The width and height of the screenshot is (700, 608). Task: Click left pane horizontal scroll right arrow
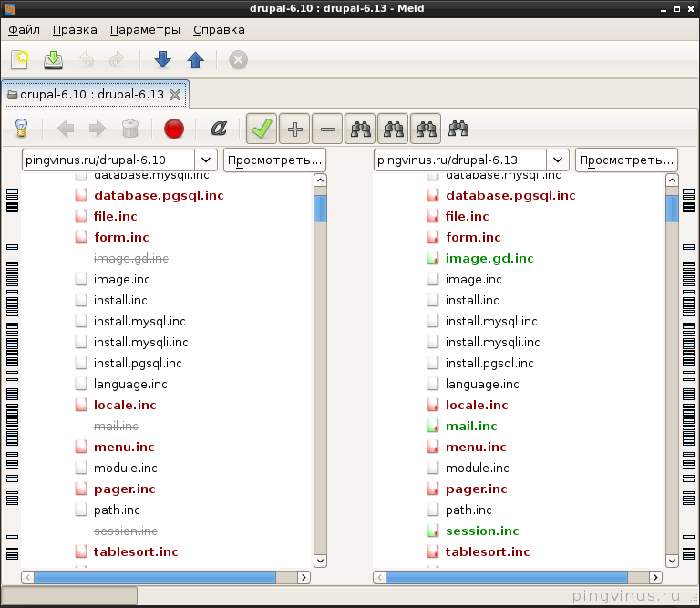pyautogui.click(x=304, y=577)
